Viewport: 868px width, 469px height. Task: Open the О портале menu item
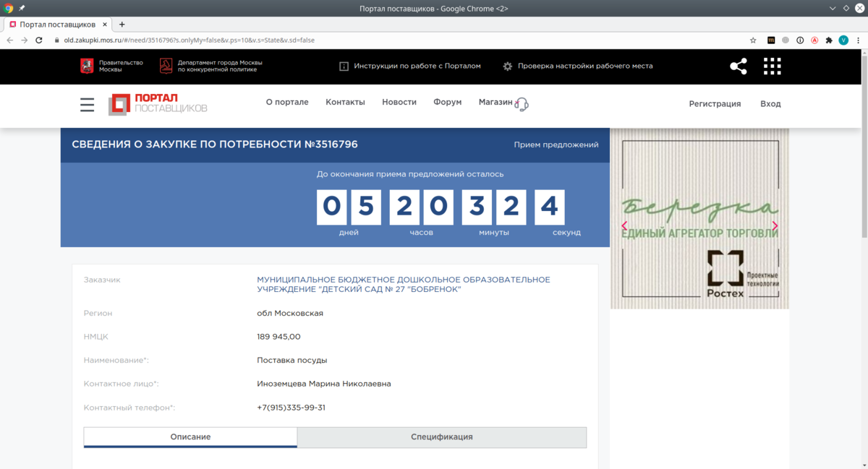[287, 102]
